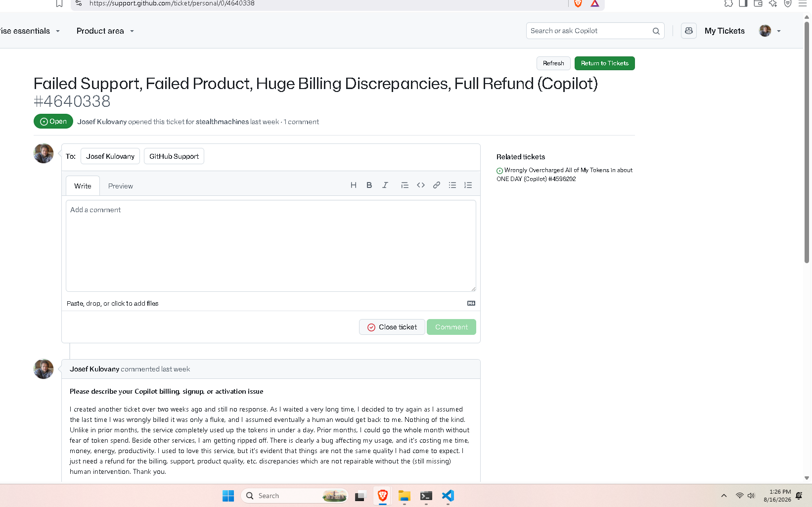Go to My Tickets
812x507 pixels.
(x=724, y=31)
